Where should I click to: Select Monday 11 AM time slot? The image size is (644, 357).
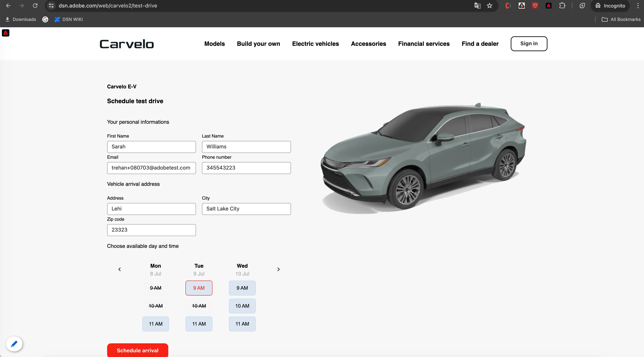(156, 324)
